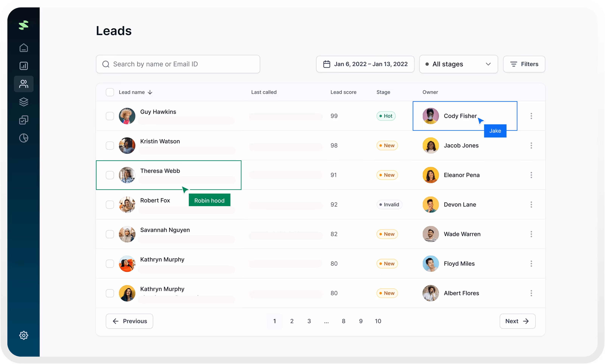Open the tasks checkmark icon in sidebar
605x364 pixels.
[24, 120]
